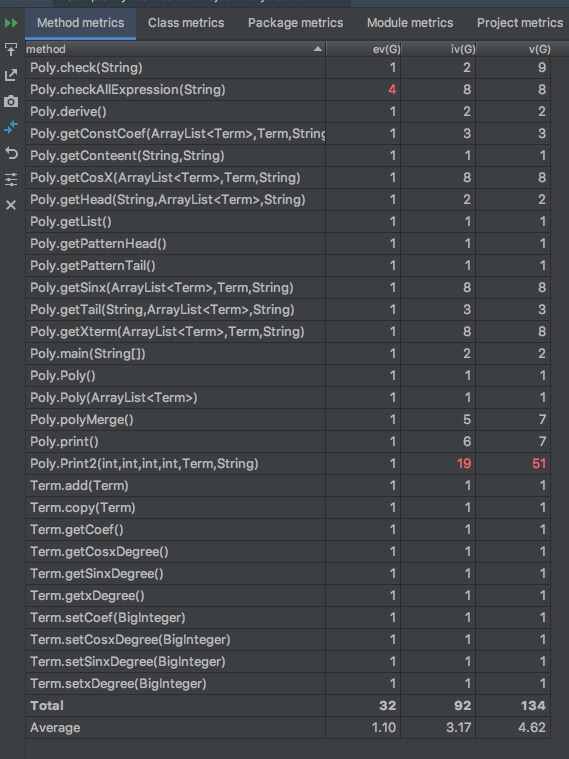Viewport: 569px width, 759px height.
Task: Select the Term.getCosxDegree() row
Action: [288, 552]
